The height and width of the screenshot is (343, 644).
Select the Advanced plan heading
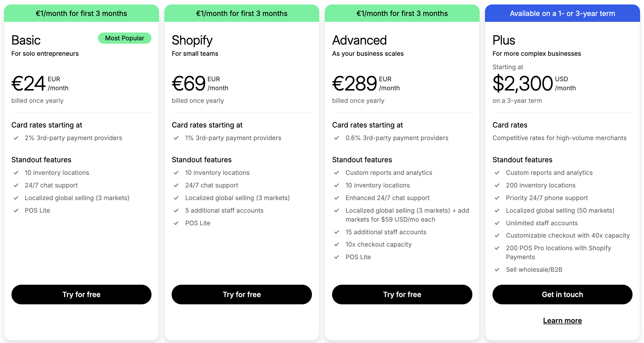(x=359, y=40)
